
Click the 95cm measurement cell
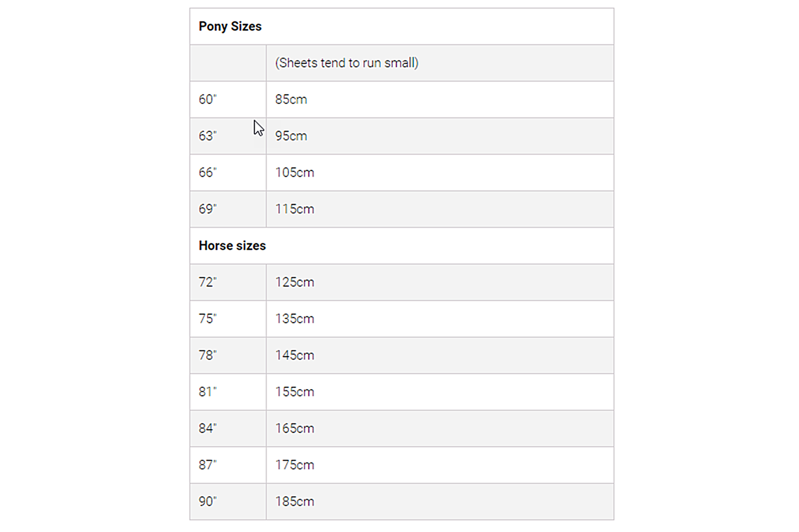coord(291,136)
